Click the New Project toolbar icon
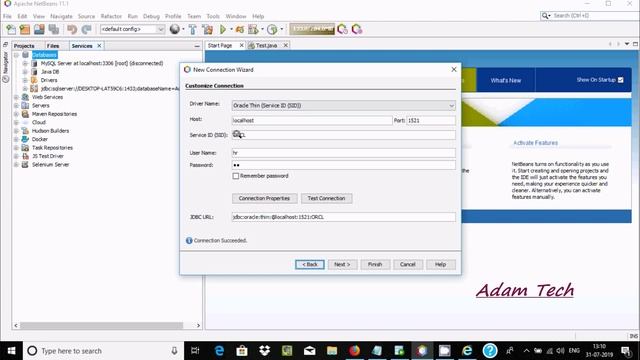This screenshot has height=360, width=640. [25, 29]
